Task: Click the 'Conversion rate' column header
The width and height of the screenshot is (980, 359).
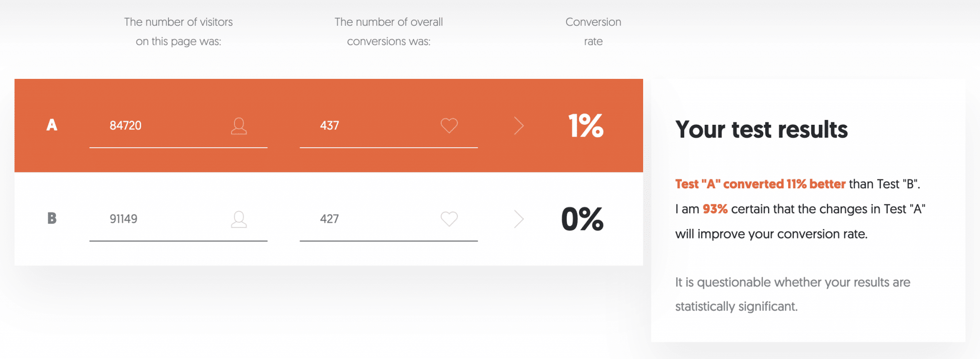Action: click(x=593, y=32)
